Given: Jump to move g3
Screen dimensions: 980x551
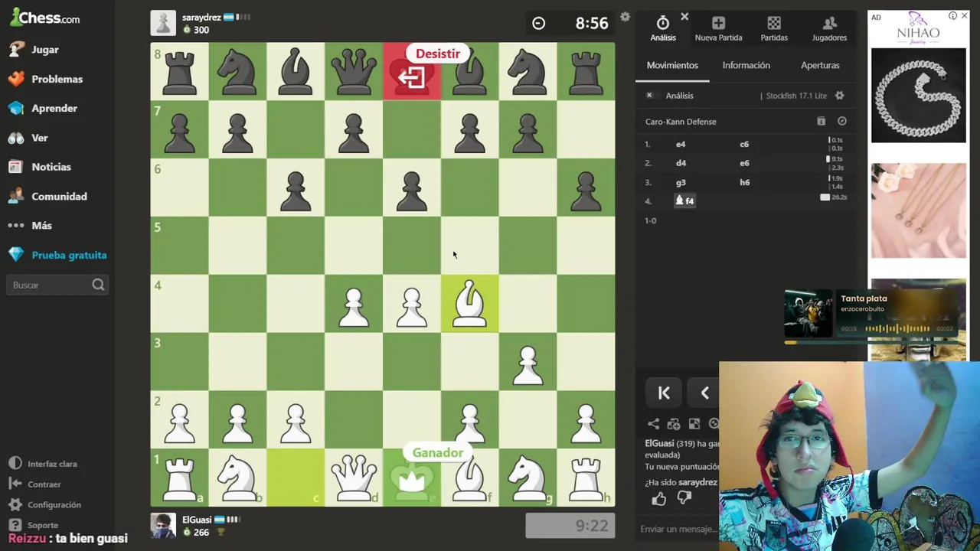Looking at the screenshot, I should coord(681,182).
